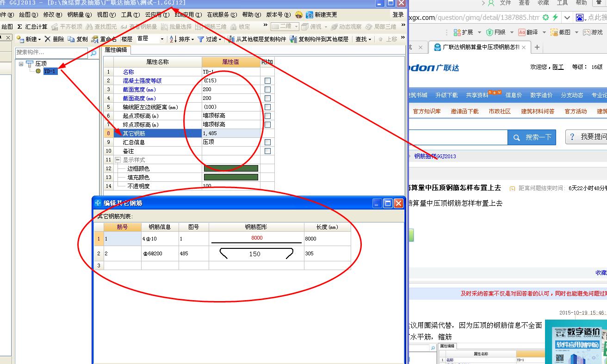Screen dimensions: 607x364
Task: Open the 过滤 dropdown
Action: point(221,39)
